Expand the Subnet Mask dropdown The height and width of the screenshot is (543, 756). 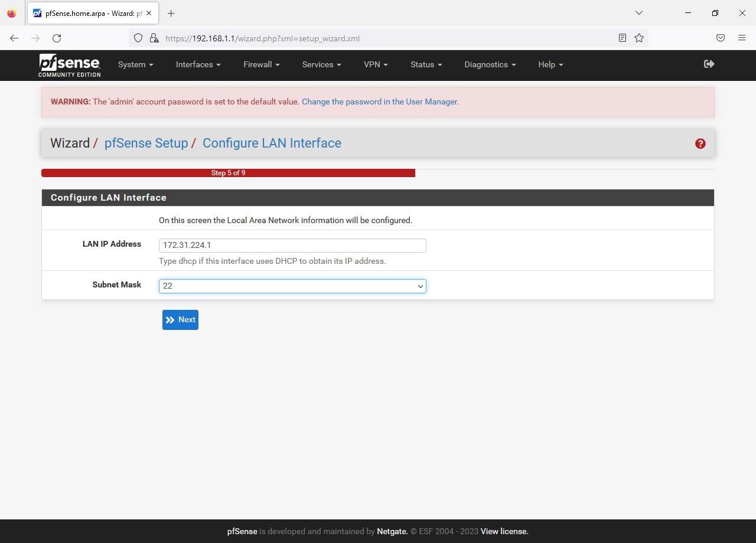pyautogui.click(x=292, y=286)
